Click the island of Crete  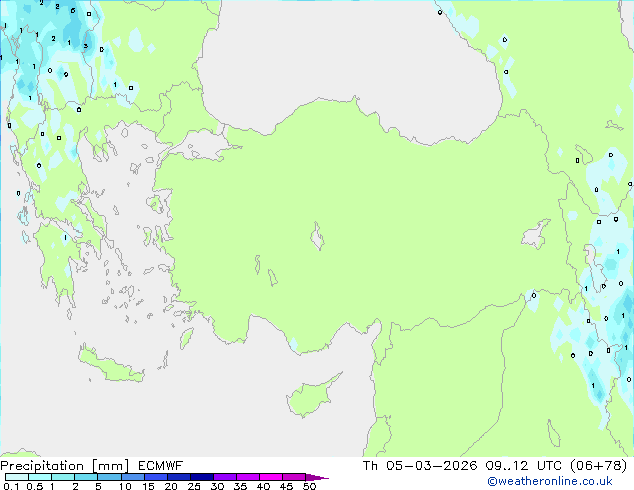[x=111, y=364]
